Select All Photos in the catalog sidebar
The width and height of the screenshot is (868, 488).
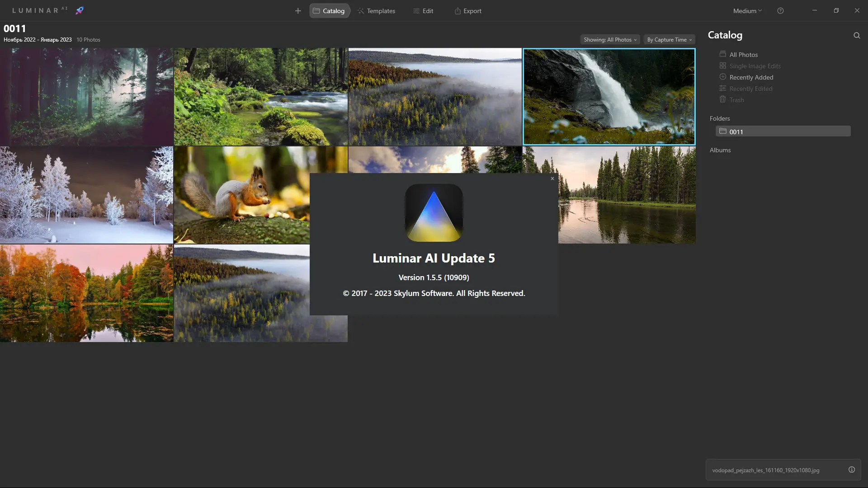(x=743, y=55)
